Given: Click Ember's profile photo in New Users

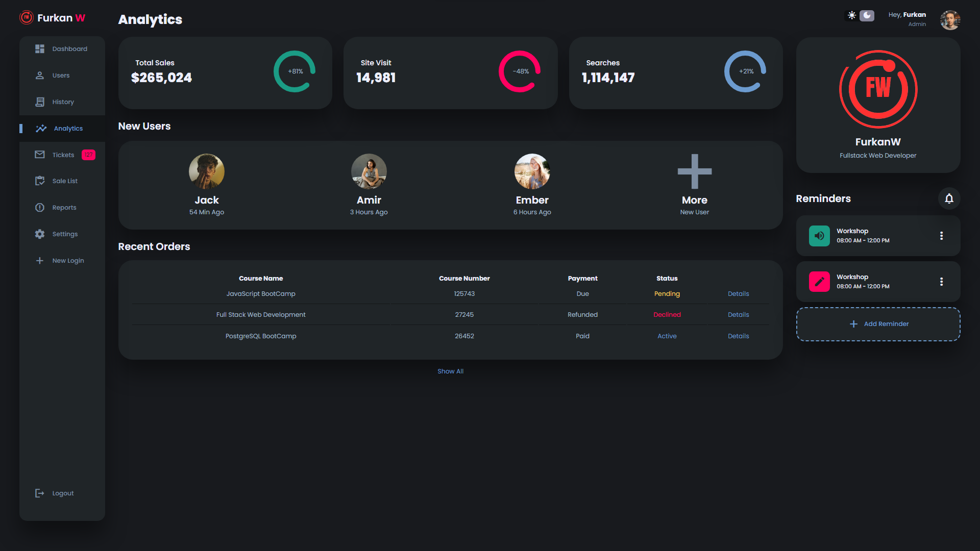Looking at the screenshot, I should pyautogui.click(x=532, y=171).
